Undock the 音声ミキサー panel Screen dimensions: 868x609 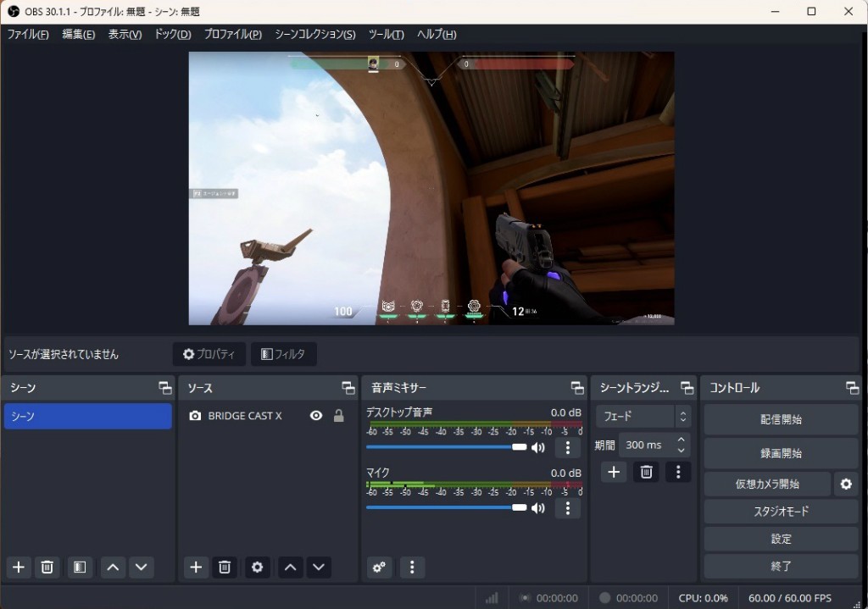click(577, 388)
